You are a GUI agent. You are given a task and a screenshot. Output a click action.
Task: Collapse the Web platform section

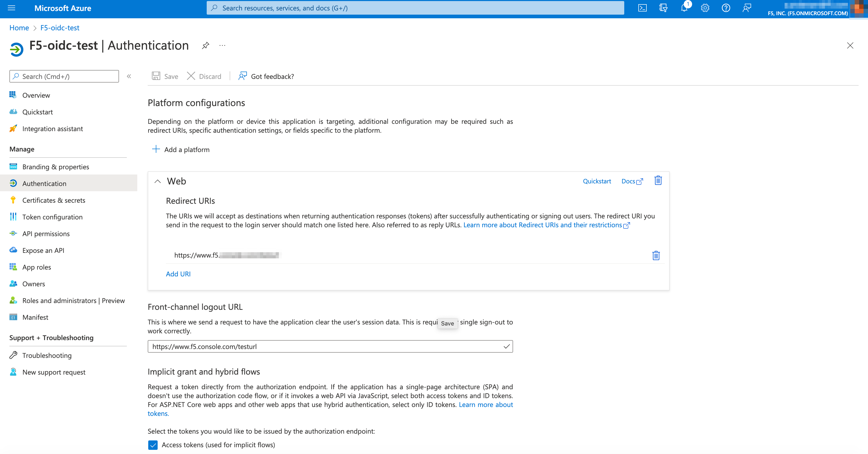click(x=157, y=182)
